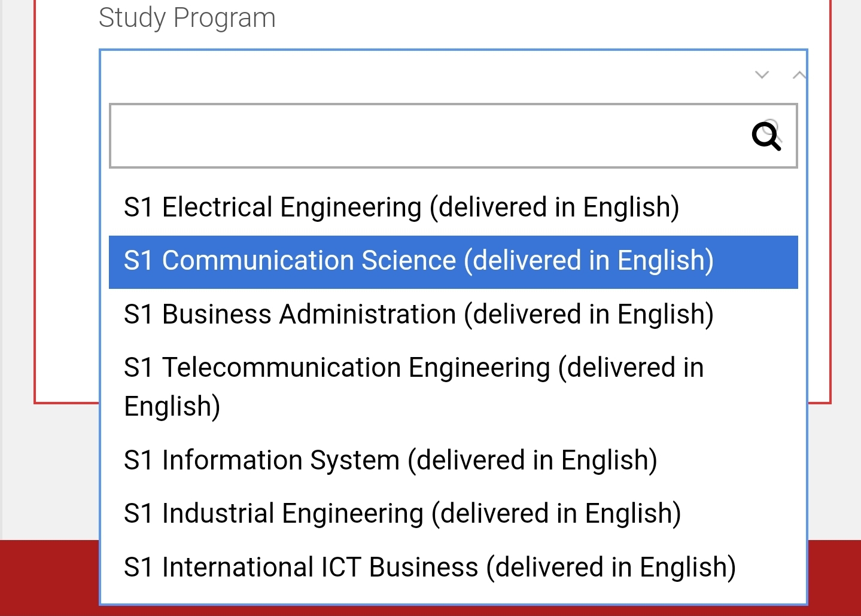Image resolution: width=861 pixels, height=616 pixels.
Task: Click the Study Program field label
Action: [x=187, y=18]
